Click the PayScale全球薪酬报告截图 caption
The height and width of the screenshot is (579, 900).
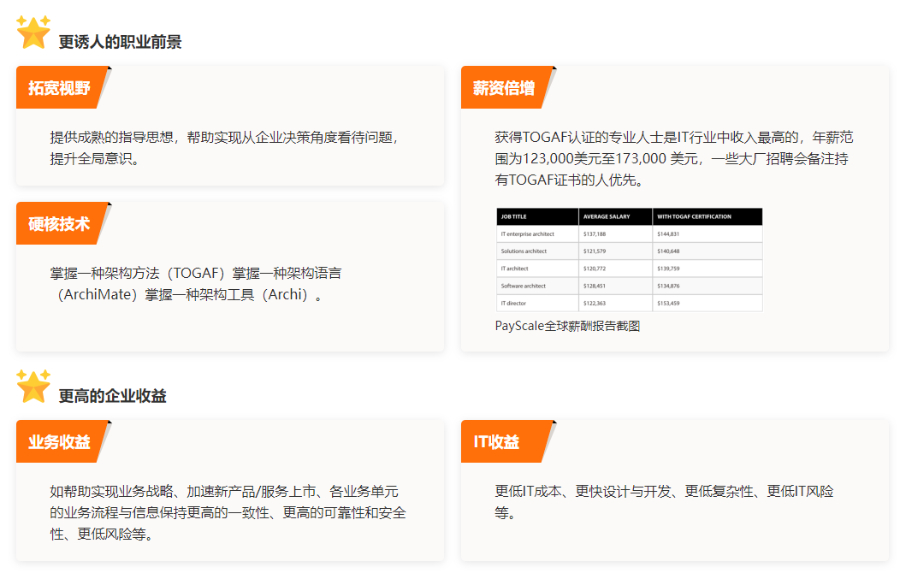pos(567,325)
